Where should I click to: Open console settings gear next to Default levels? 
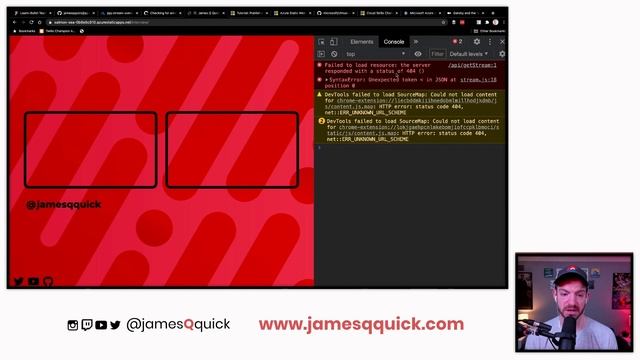[x=502, y=54]
